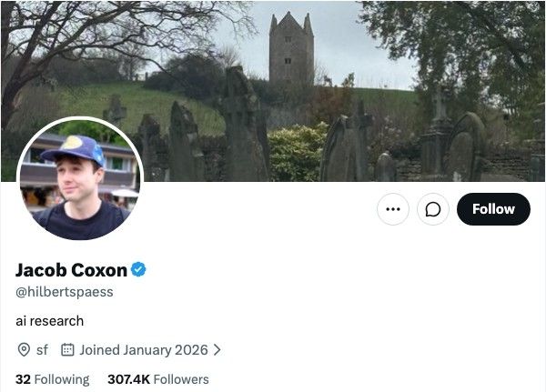Click the location pin icon

[x=24, y=349]
